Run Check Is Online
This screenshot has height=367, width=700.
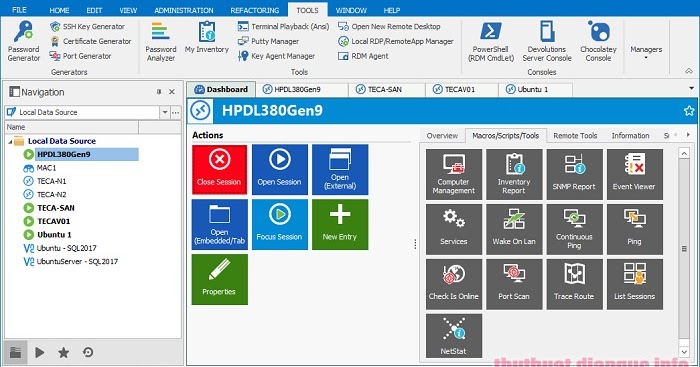(x=454, y=284)
